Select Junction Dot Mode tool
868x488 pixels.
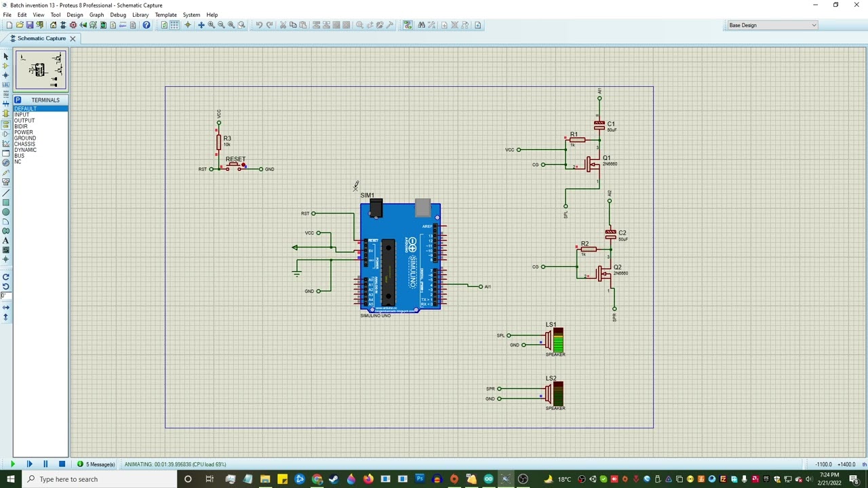coord(6,75)
